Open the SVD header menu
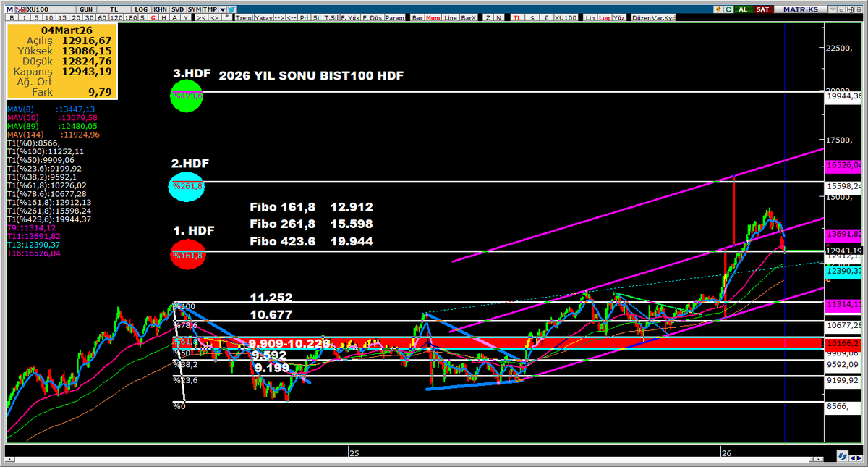The height and width of the screenshot is (467, 868). [177, 9]
